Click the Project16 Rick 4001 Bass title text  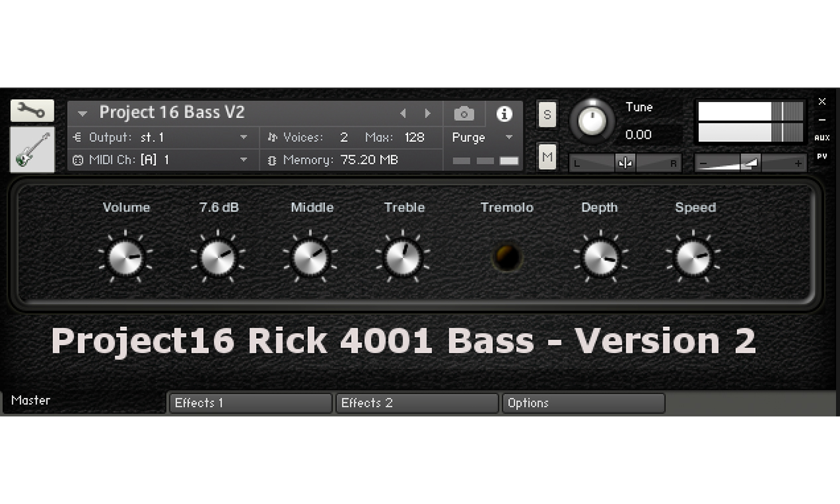point(403,341)
